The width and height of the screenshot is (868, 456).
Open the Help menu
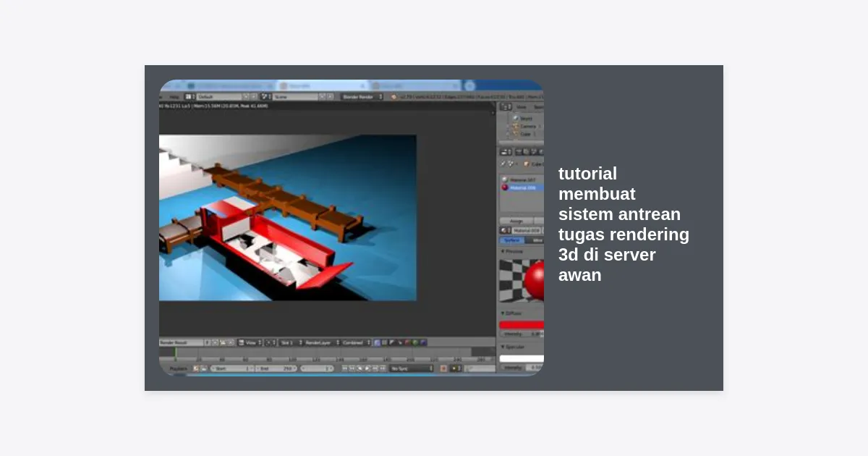click(174, 96)
